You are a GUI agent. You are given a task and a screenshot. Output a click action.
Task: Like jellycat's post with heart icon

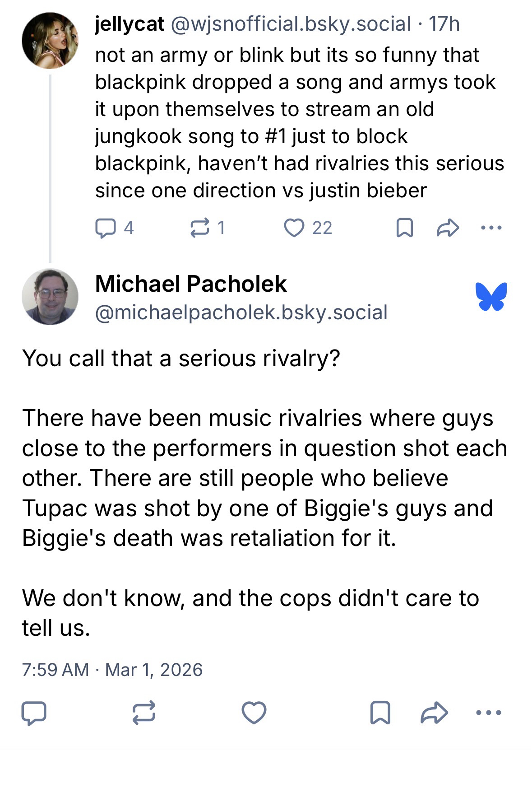click(294, 228)
